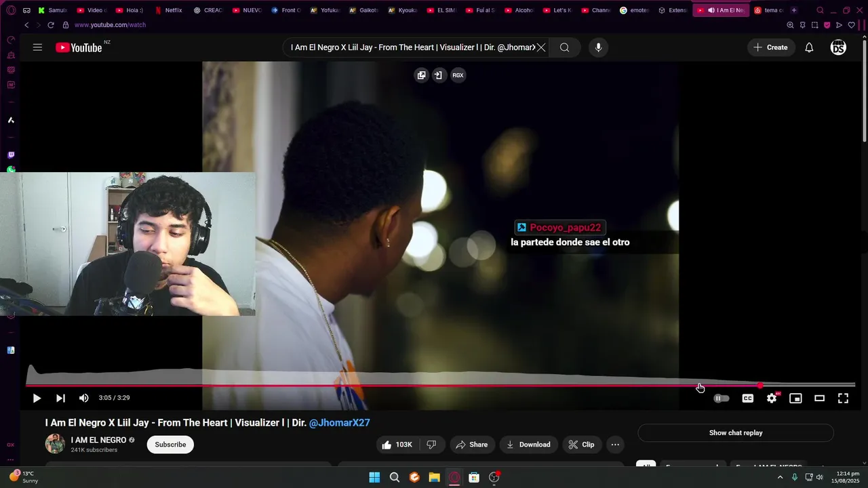Toggle closed captions

tap(747, 399)
